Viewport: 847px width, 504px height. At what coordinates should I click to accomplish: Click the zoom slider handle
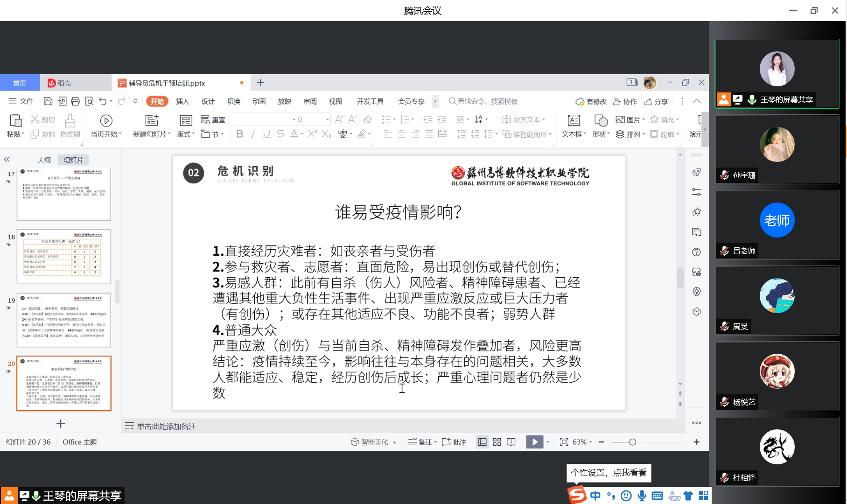[632, 442]
